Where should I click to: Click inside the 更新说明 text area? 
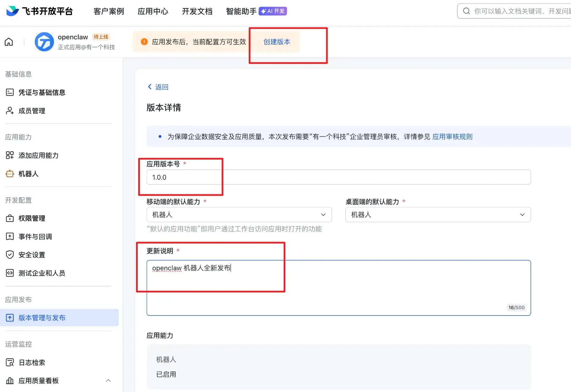(338, 288)
